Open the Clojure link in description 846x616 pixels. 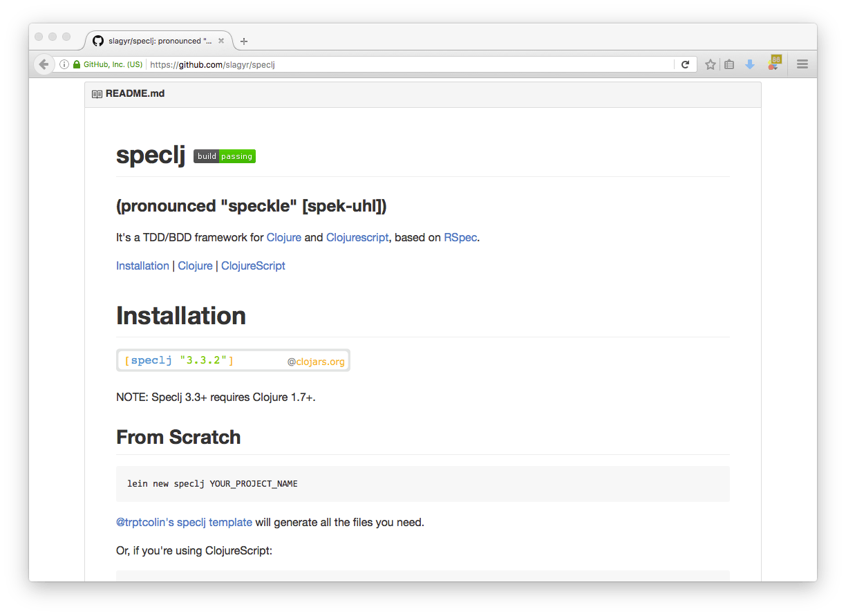point(284,237)
